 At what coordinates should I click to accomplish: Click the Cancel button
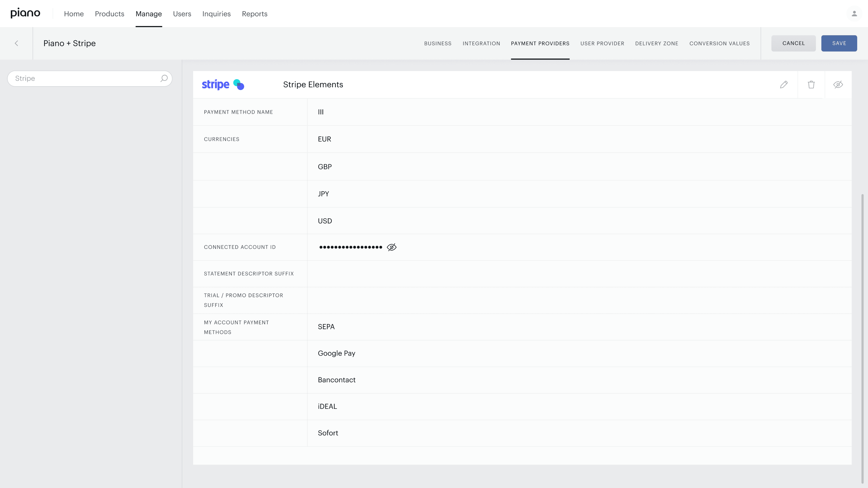[793, 43]
